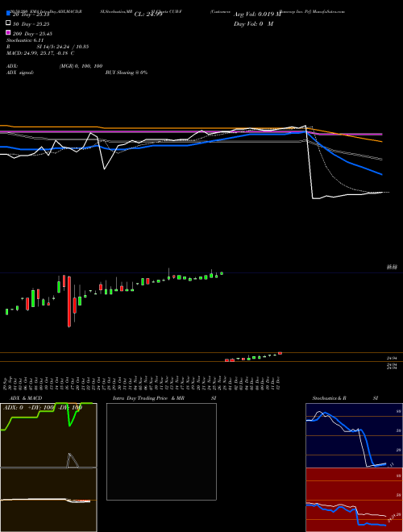Click the magenta 200 Day legend swatch
Image resolution: width=403 pixels, height=532 pixels.
pyautogui.click(x=8, y=32)
